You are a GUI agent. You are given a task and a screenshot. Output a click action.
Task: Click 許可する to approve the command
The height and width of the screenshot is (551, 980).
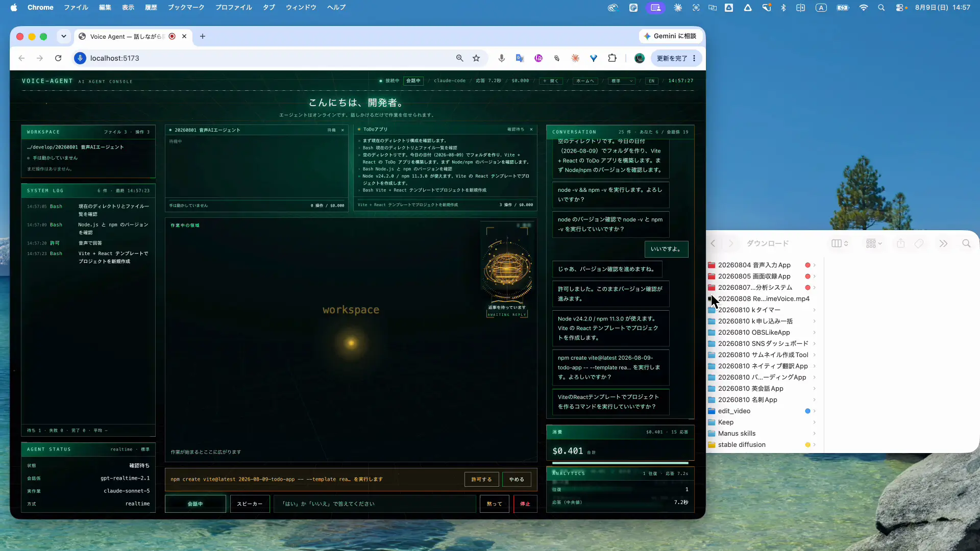pos(481,479)
